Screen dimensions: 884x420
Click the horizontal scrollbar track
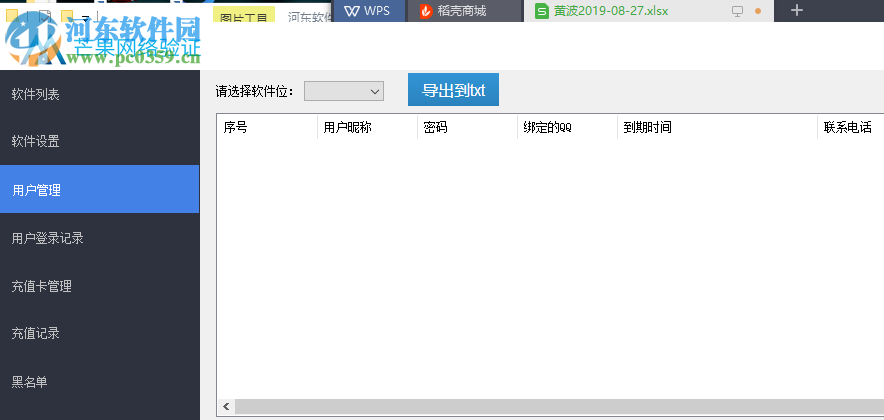coord(559,406)
